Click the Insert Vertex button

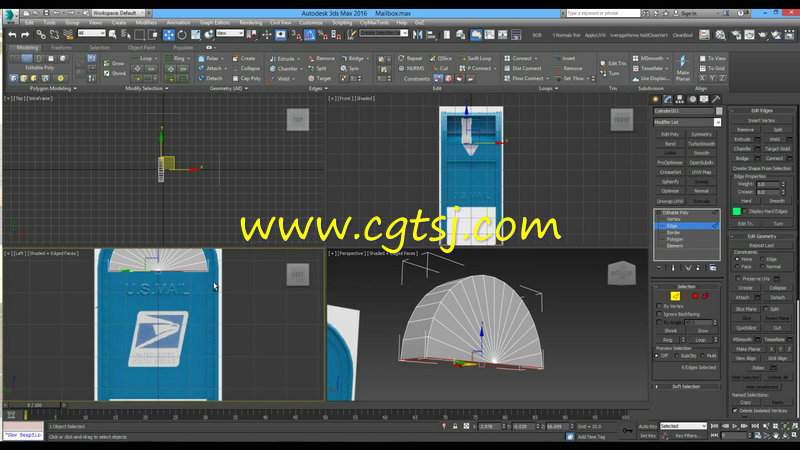tap(761, 120)
